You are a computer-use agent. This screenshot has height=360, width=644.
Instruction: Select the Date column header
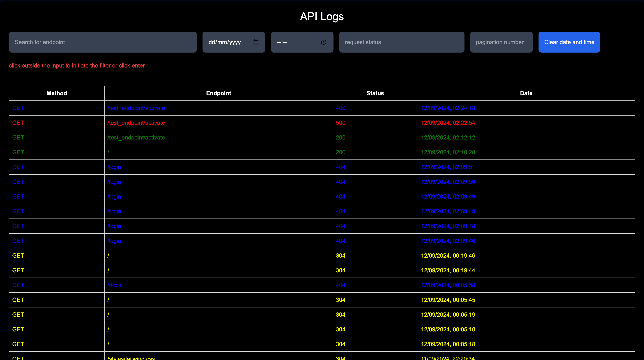[x=526, y=93]
